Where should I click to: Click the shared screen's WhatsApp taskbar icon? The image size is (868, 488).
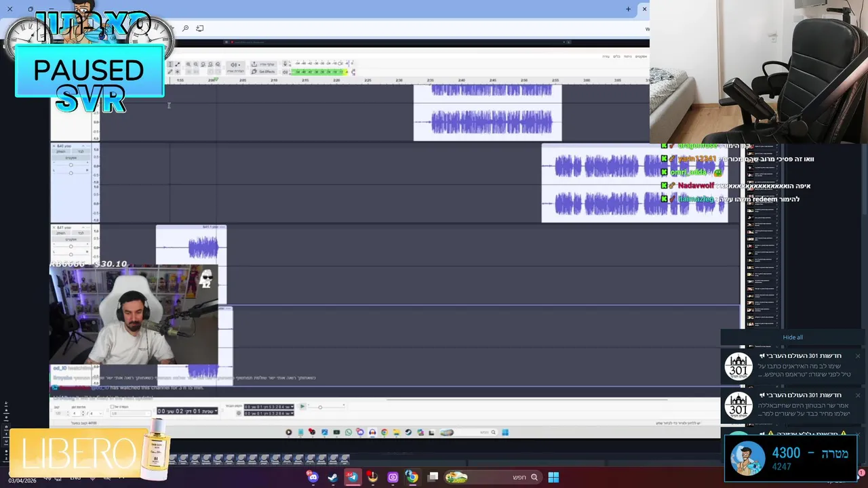coord(349,432)
